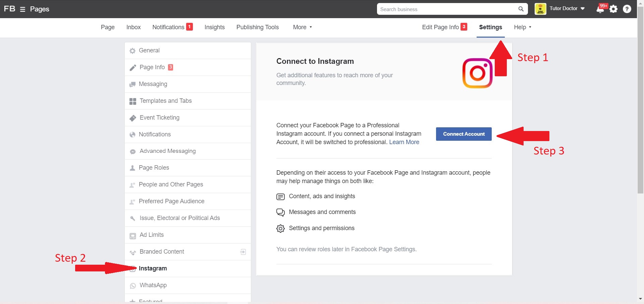Viewport: 644px width, 304px height.
Task: Click the People and Other Pages icon
Action: point(132,185)
